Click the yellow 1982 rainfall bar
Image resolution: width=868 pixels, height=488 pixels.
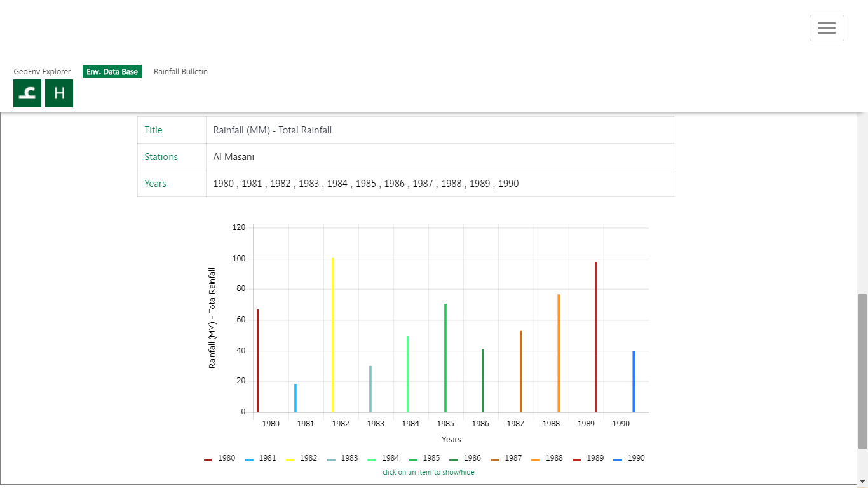click(x=333, y=335)
